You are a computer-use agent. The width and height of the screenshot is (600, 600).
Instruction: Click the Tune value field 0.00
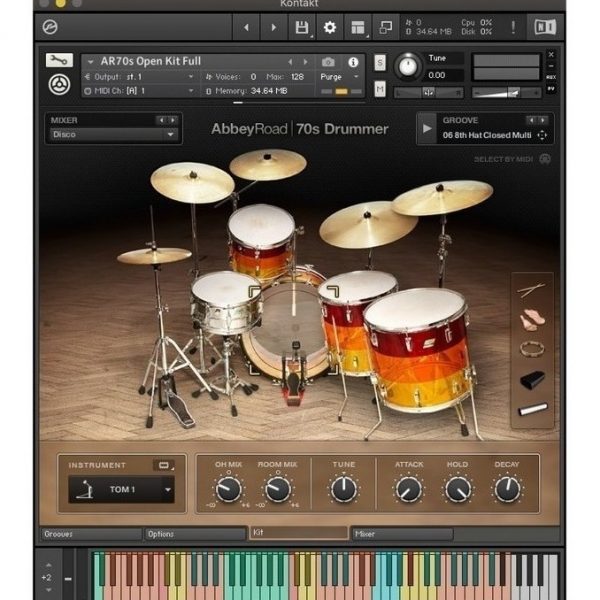[444, 75]
